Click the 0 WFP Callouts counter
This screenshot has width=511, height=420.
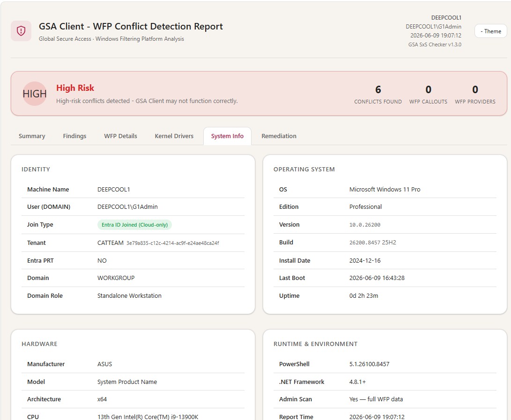point(428,95)
